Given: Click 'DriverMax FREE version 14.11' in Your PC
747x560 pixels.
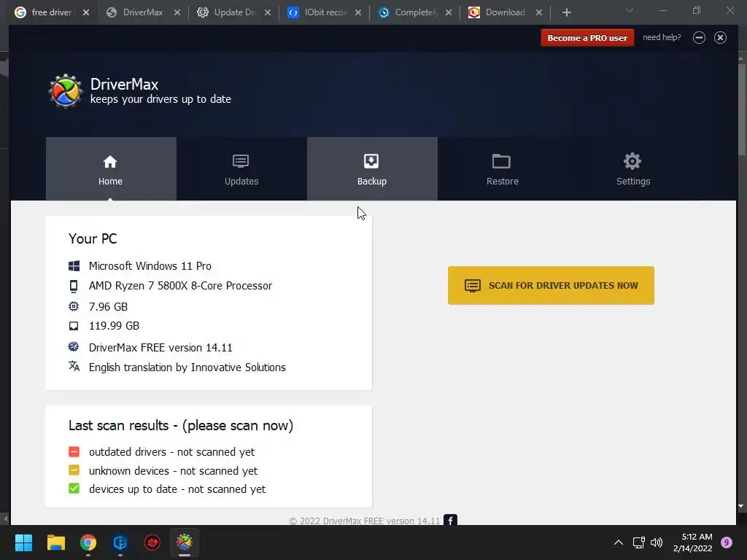Looking at the screenshot, I should click(x=160, y=348).
